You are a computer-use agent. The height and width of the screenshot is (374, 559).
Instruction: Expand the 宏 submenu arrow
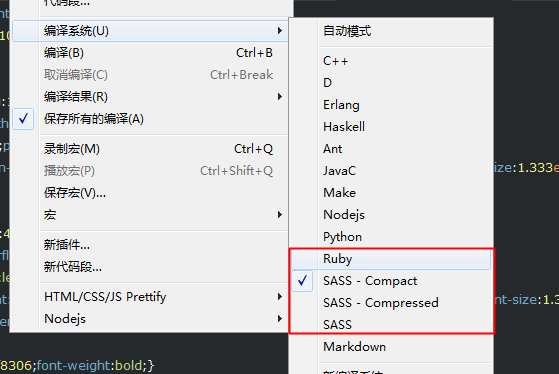(x=280, y=215)
